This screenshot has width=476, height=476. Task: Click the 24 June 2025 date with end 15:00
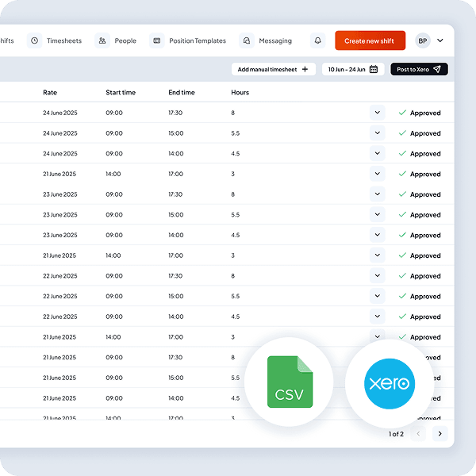(60, 133)
